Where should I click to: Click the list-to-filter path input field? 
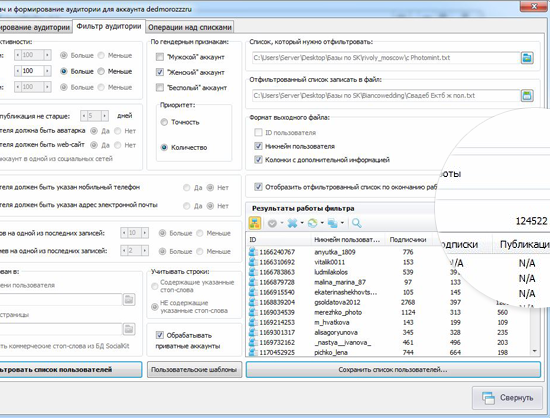pyautogui.click(x=386, y=58)
